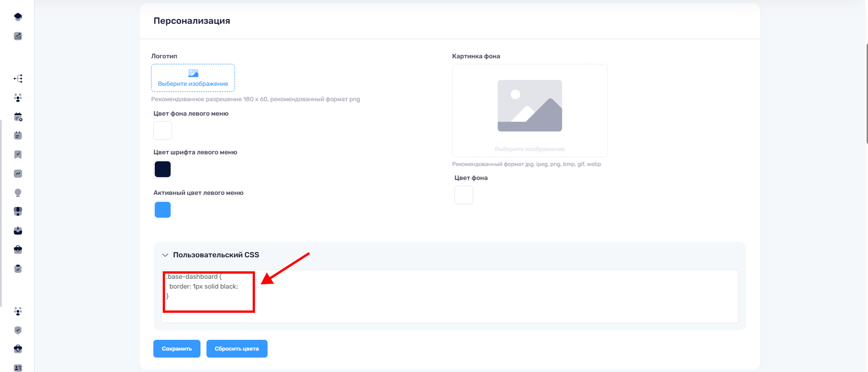Open the ID card icon in sidebar

click(18, 368)
